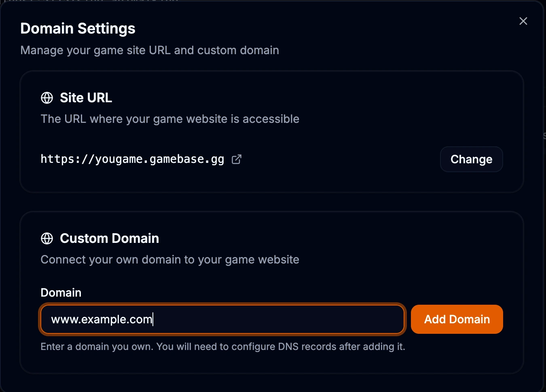Click the globe icon next to Custom Domain
Image resolution: width=546 pixels, height=392 pixels.
(x=47, y=238)
